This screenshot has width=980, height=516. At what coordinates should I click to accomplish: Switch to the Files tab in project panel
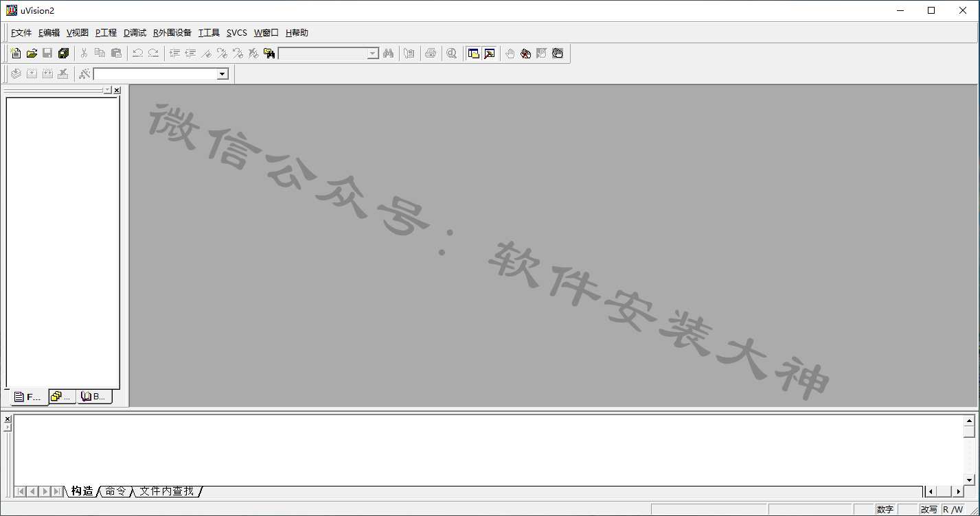[x=29, y=397]
